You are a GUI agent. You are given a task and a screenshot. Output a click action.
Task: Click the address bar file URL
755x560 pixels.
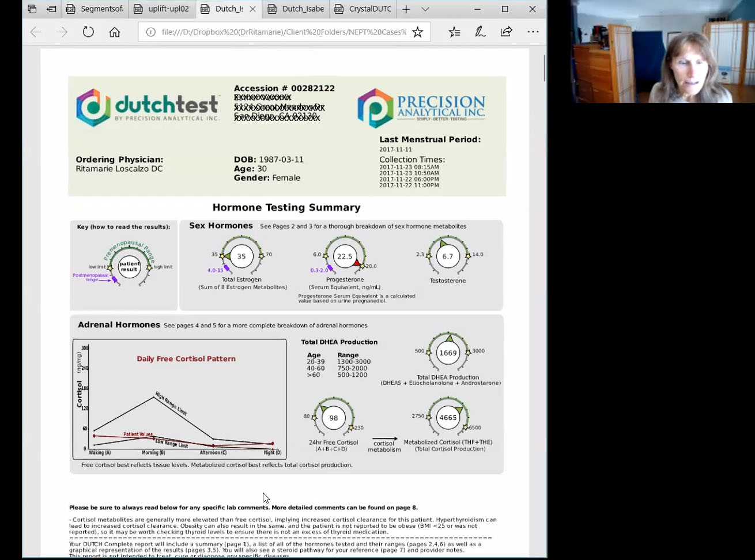click(284, 32)
